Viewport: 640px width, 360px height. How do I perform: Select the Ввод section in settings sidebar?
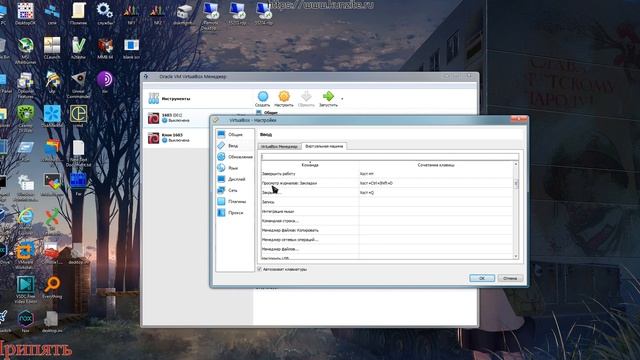click(x=234, y=145)
